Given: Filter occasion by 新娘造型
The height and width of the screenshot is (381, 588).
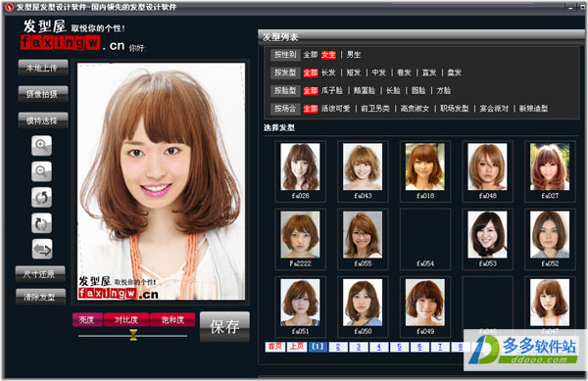Looking at the screenshot, I should click(x=534, y=109).
